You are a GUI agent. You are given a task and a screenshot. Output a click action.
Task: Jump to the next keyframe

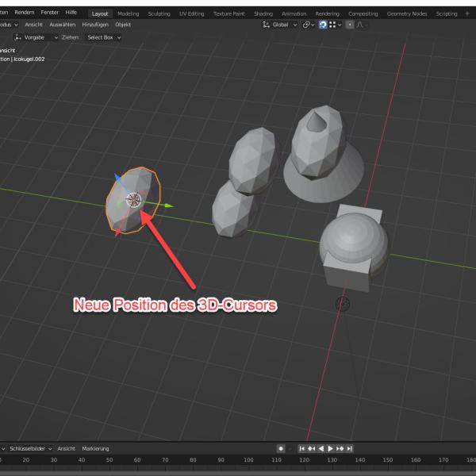(x=340, y=448)
